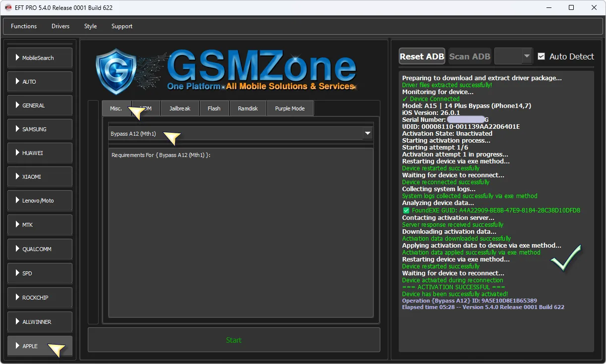Click the GSMZone shield logo

(x=116, y=71)
